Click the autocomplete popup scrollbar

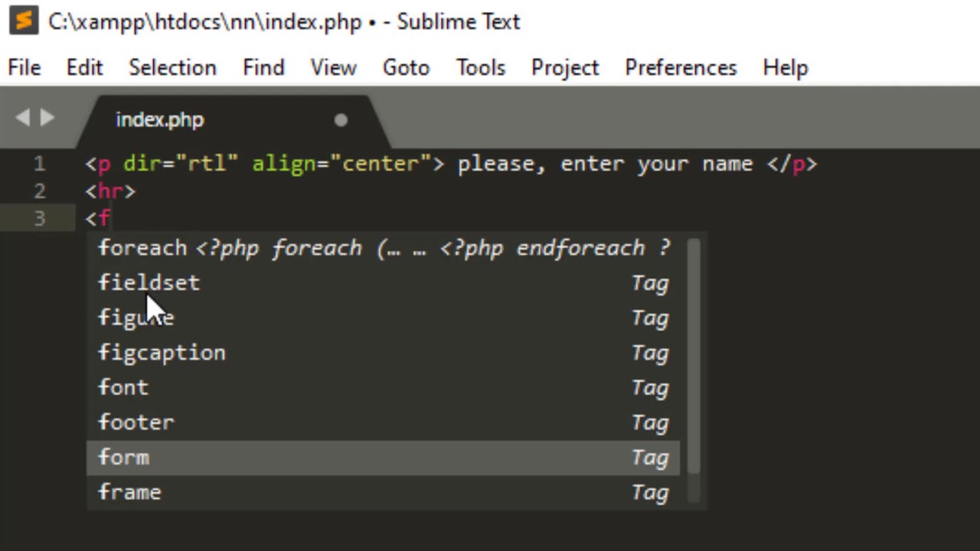pos(694,357)
